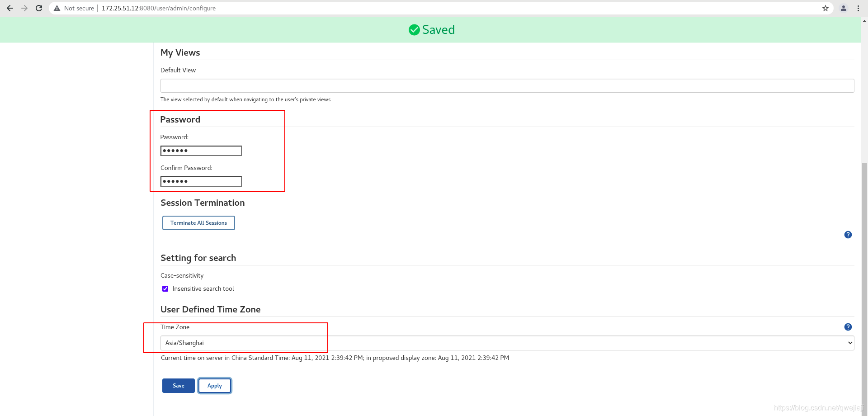
Task: Toggle the Insensitive search tool checkbox
Action: pos(165,288)
